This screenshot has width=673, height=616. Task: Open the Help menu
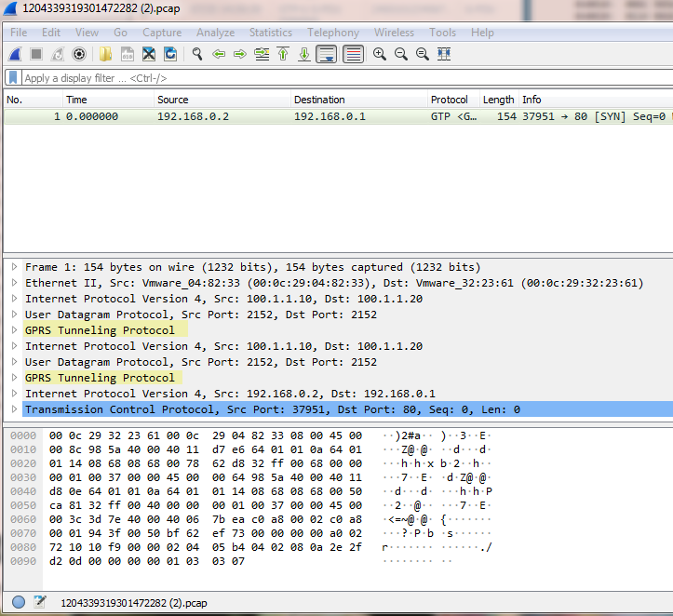pyautogui.click(x=482, y=33)
